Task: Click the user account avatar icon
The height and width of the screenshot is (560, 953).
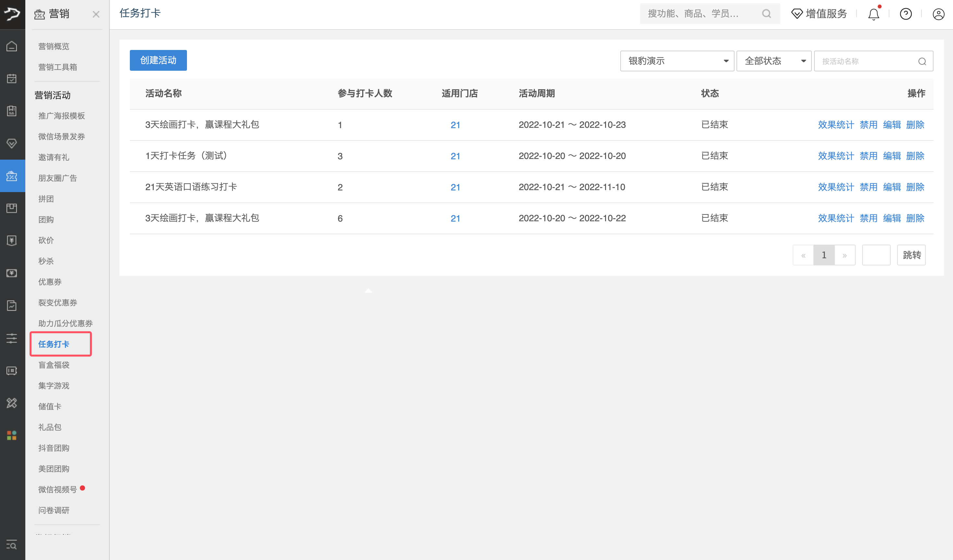Action: point(938,14)
